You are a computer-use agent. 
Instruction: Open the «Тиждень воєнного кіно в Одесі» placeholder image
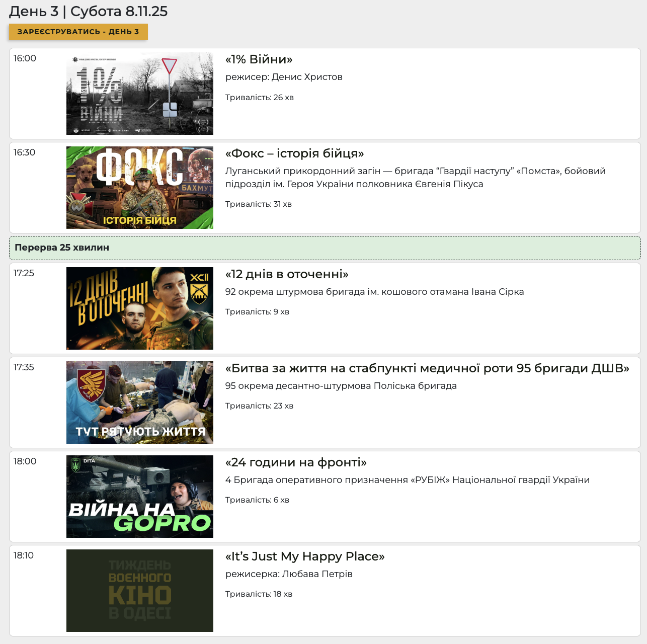click(140, 591)
